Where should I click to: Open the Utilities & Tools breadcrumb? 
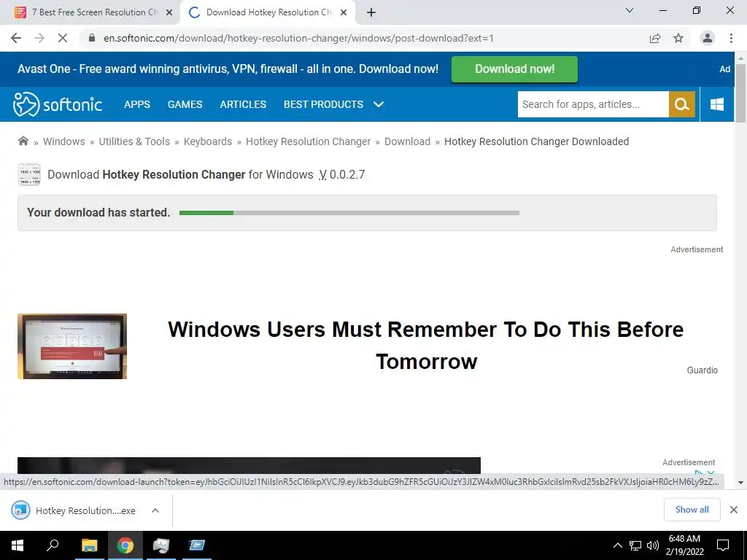134,141
